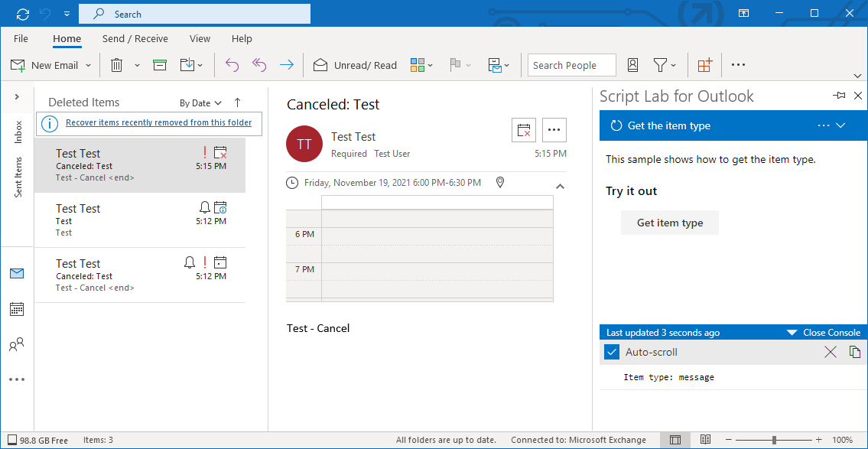This screenshot has height=449, width=868.
Task: Toggle Unread/Read on the selected message
Action: (x=354, y=65)
